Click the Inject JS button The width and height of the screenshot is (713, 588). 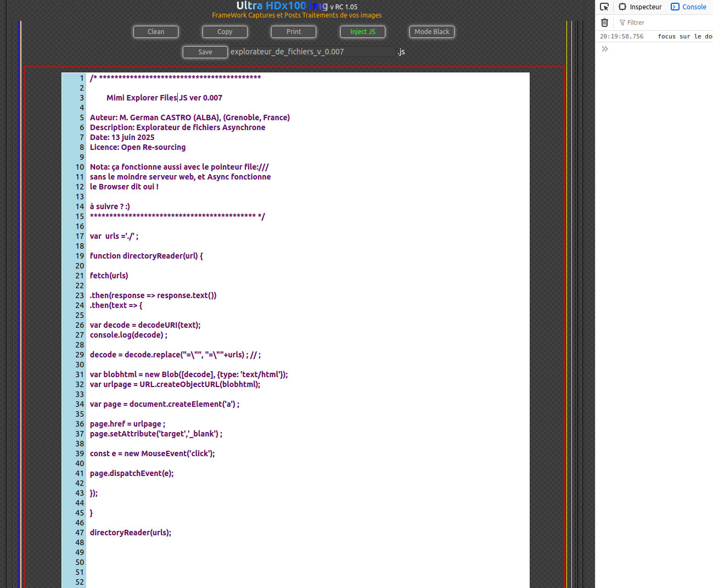point(363,32)
